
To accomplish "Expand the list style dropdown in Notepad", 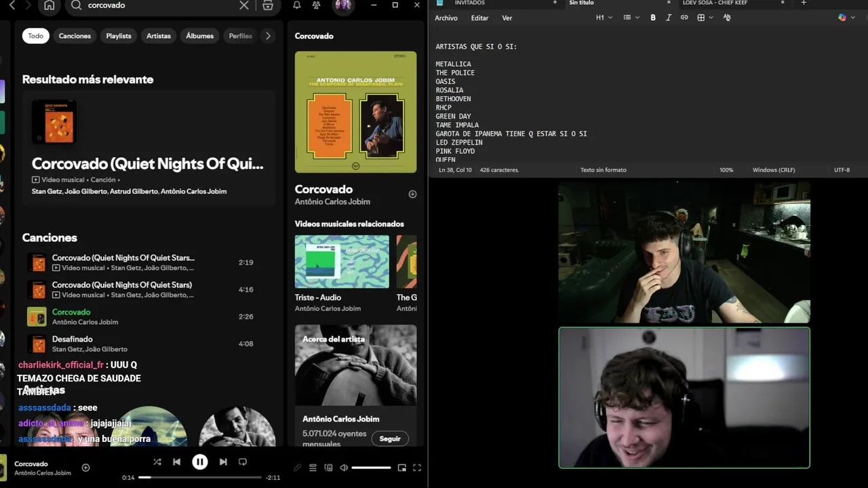I will pyautogui.click(x=631, y=18).
